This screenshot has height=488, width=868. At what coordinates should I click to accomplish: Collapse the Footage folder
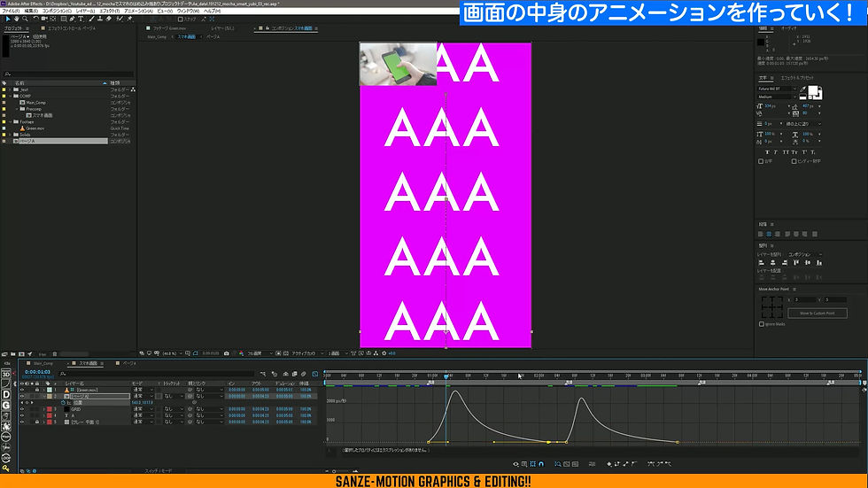[x=10, y=121]
